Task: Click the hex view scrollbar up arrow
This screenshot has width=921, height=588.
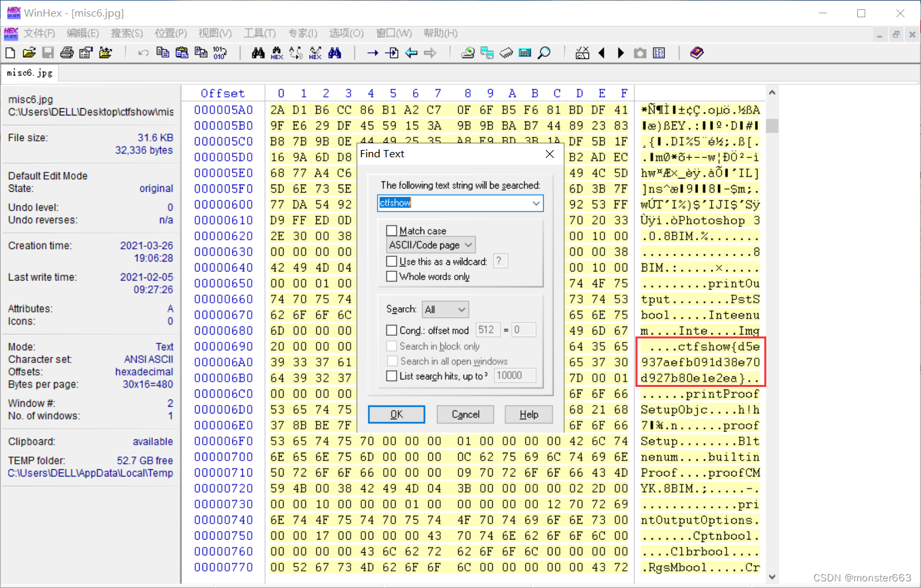Action: pos(772,93)
